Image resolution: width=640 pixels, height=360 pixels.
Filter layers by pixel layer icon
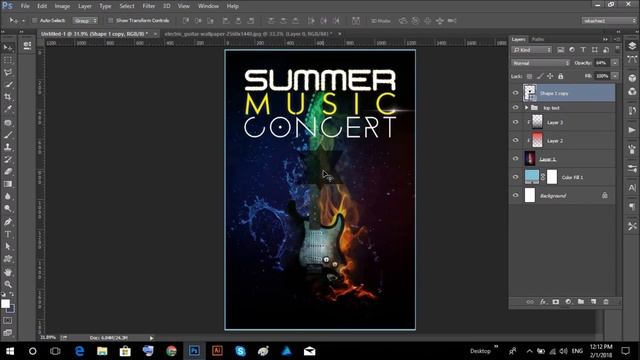(x=561, y=50)
